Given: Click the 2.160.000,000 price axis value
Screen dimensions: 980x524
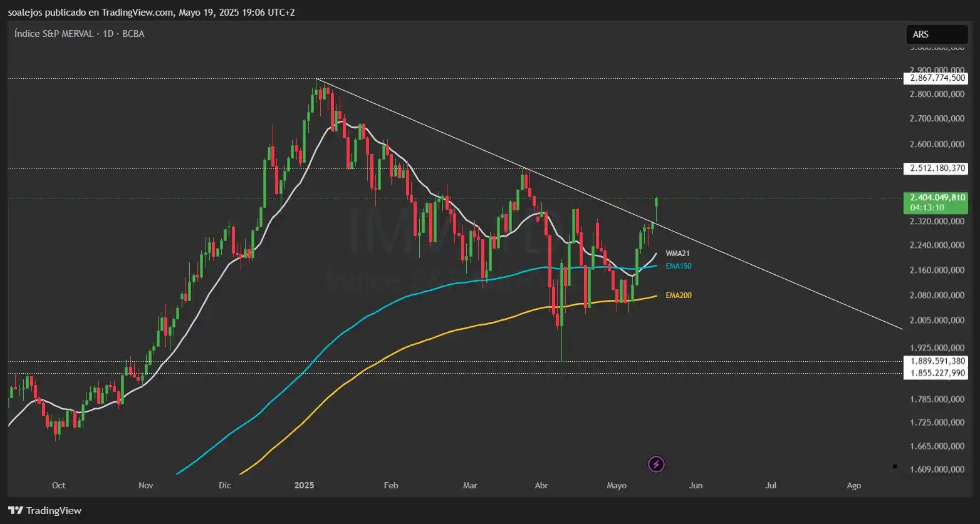Looking at the screenshot, I should 937,270.
